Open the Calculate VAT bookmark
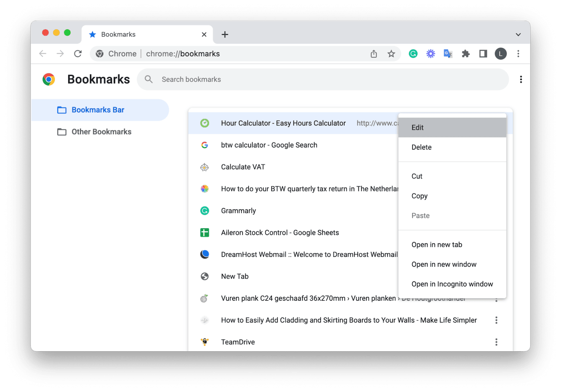Screen dimensions: 561x392 click(243, 167)
